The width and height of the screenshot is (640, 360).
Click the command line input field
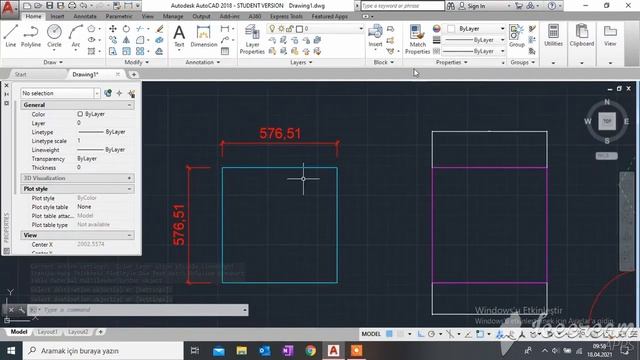click(143, 310)
